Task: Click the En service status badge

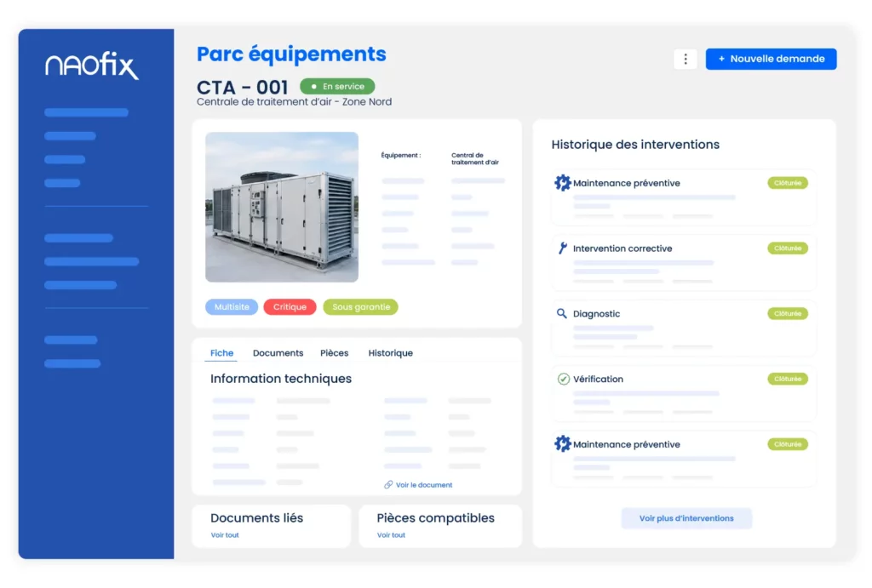Action: pos(337,86)
